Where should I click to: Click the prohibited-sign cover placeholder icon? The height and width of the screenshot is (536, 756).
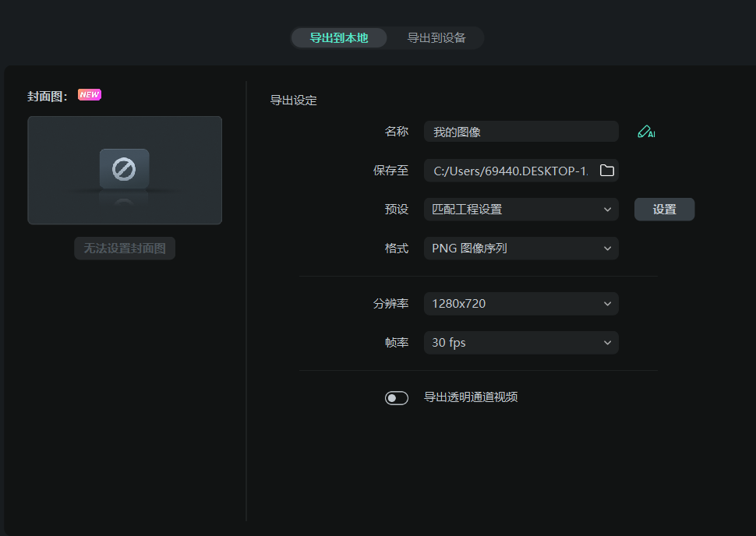tap(125, 167)
